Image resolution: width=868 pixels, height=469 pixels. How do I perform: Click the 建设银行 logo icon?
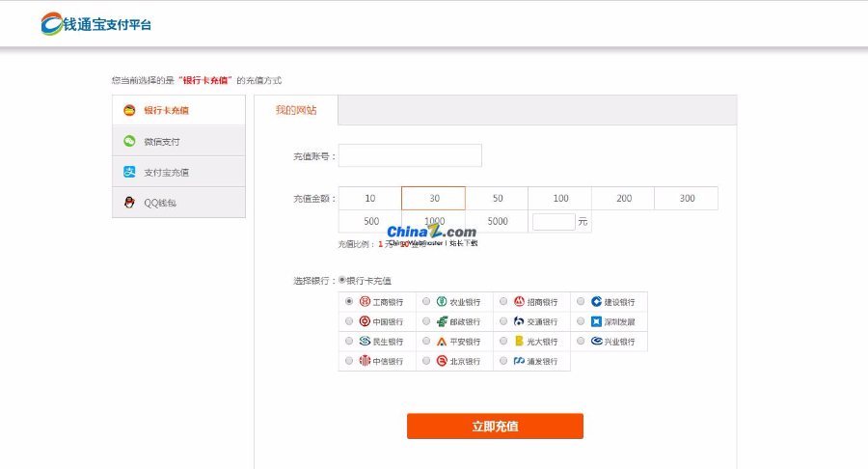596,301
